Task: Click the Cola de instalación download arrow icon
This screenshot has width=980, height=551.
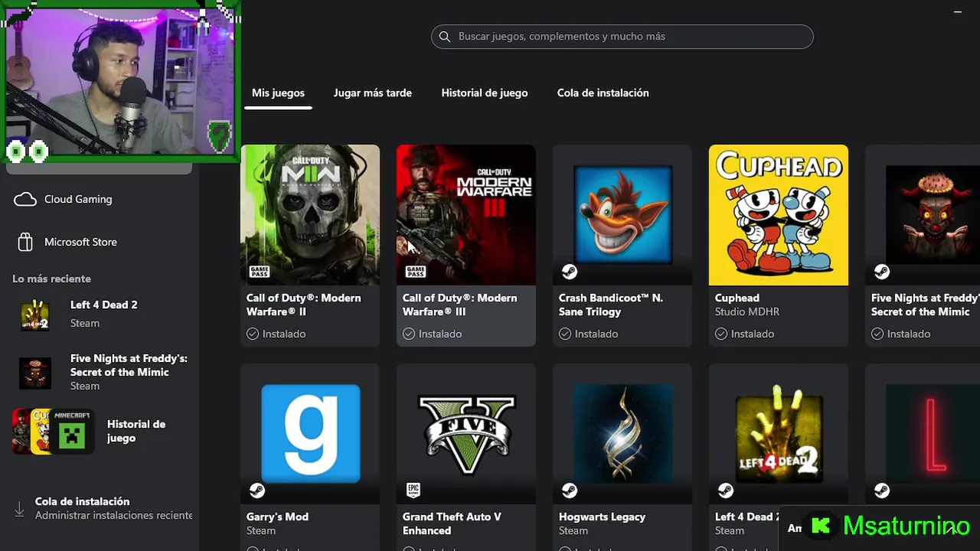Action: tap(19, 508)
